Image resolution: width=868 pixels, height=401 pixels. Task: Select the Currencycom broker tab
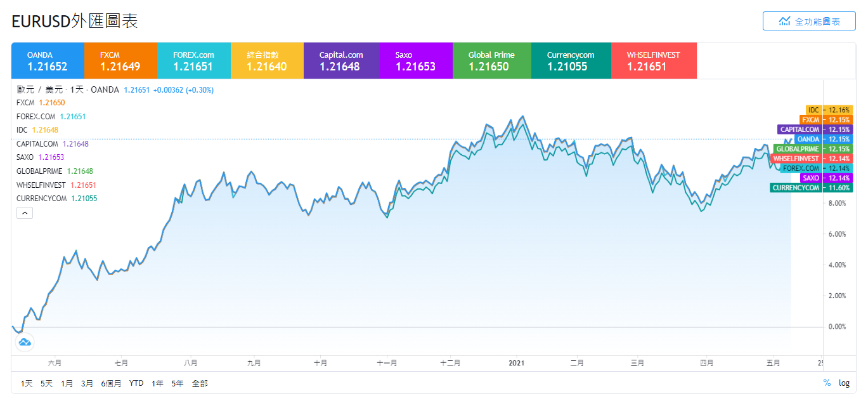(571, 61)
